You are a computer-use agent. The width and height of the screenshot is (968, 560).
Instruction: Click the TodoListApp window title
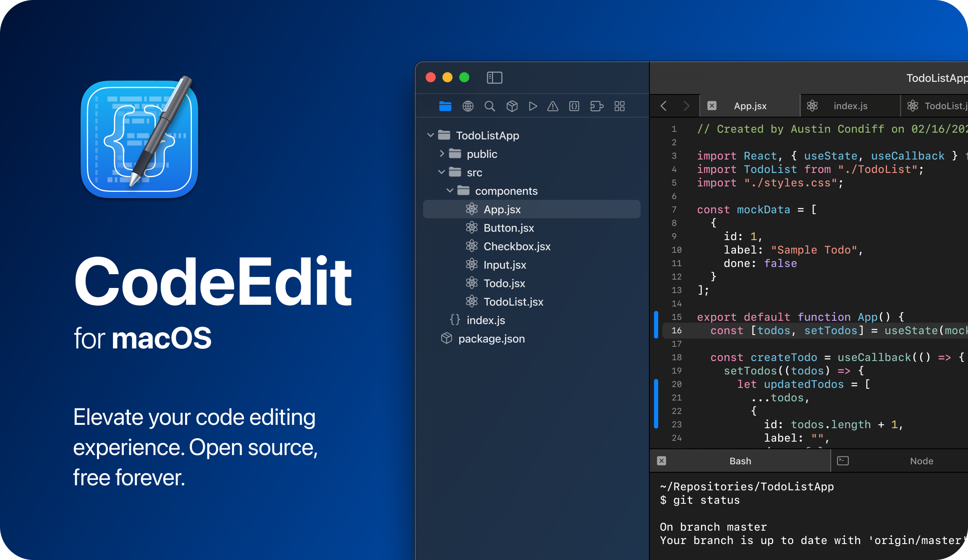click(937, 78)
